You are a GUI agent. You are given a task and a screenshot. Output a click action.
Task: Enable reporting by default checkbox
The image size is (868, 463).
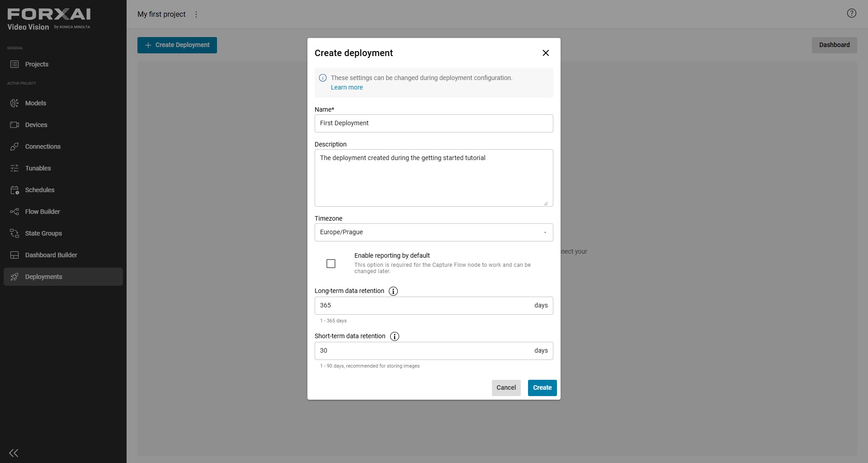click(331, 264)
